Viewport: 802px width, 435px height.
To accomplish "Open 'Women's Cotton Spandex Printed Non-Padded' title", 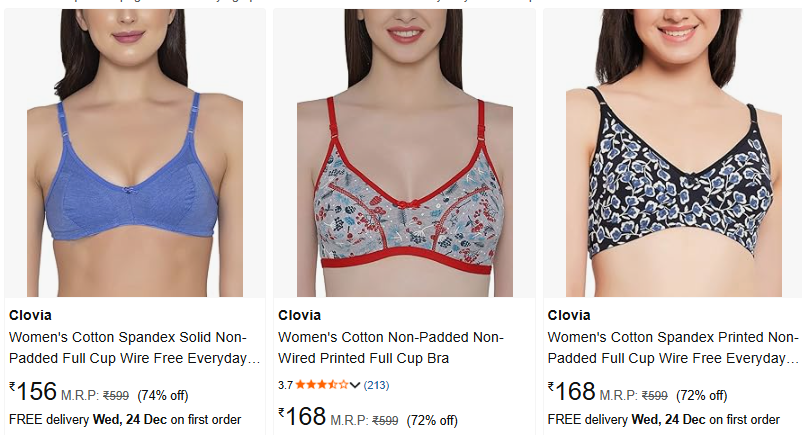I will (x=673, y=348).
